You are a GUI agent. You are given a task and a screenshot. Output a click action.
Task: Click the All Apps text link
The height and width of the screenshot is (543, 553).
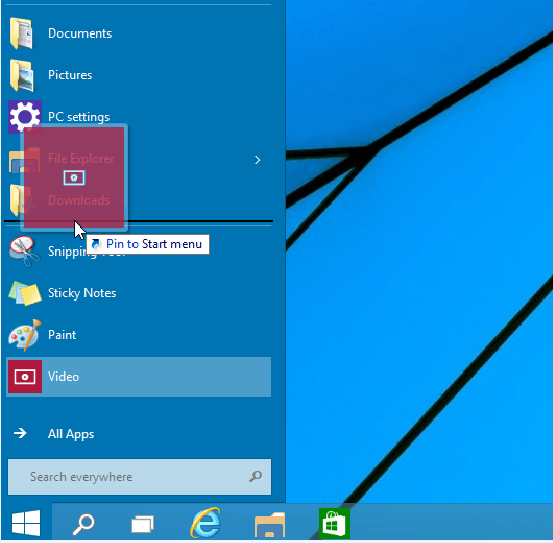pos(71,434)
